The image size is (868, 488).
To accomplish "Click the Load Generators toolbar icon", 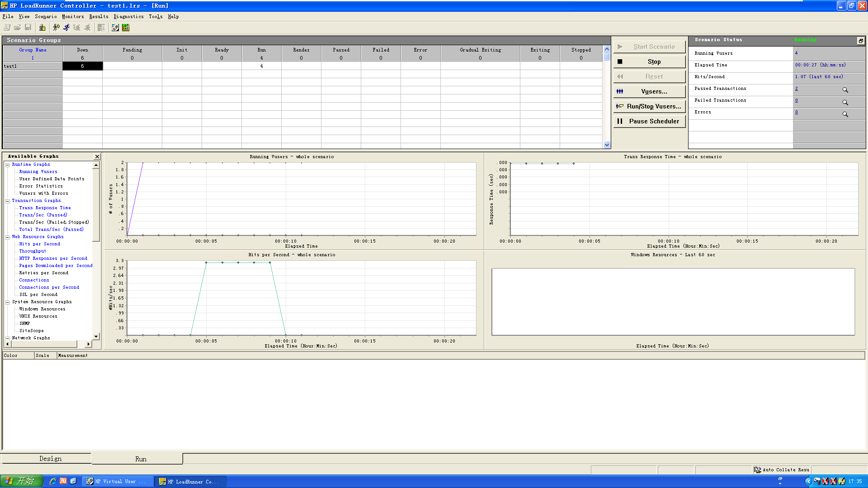I will [x=42, y=28].
